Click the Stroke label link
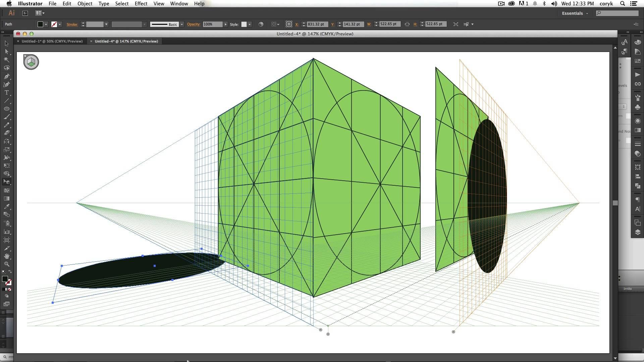This screenshot has height=362, width=644. 72,24
